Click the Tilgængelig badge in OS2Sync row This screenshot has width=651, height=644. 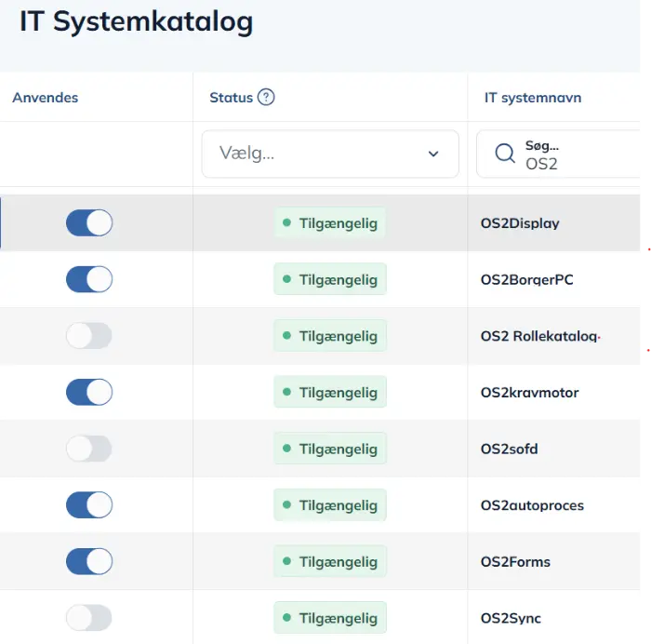[330, 618]
